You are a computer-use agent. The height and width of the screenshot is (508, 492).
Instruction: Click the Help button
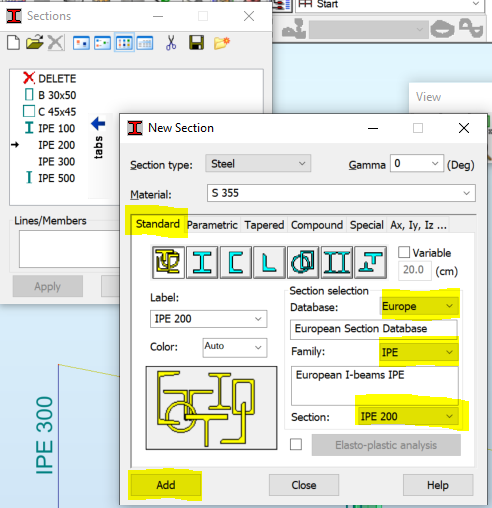coord(438,485)
